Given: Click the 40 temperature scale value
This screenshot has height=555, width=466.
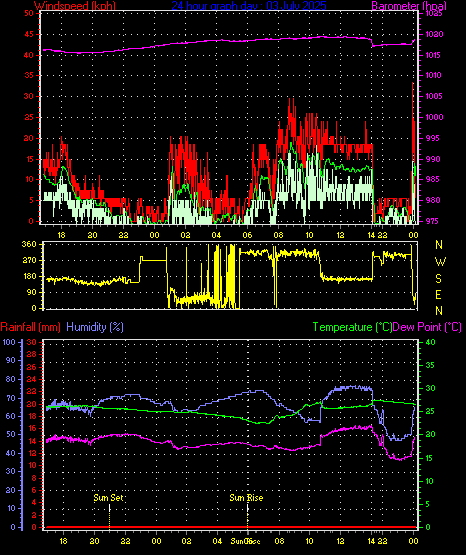Looking at the screenshot, I should (x=430, y=342).
